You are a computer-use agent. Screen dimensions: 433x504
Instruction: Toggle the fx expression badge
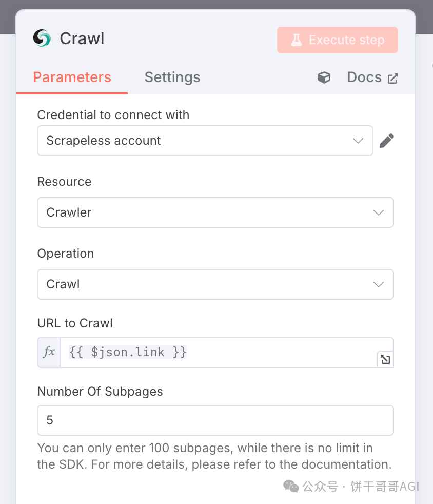(x=49, y=352)
